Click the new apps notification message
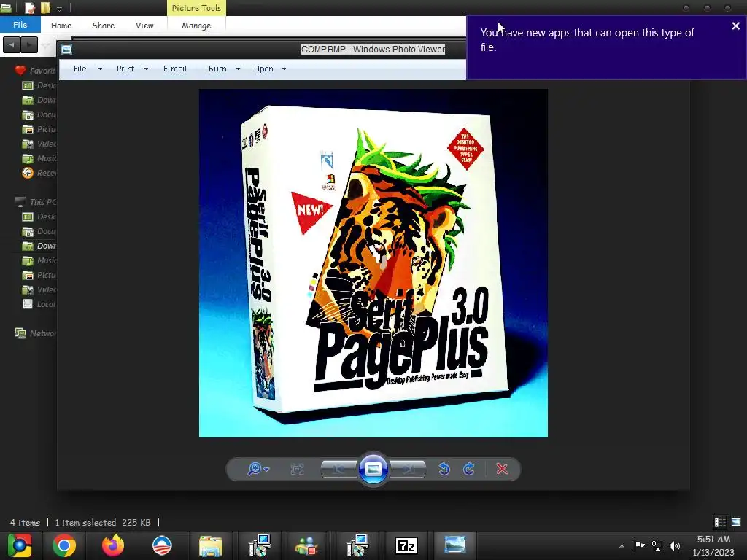This screenshot has width=747, height=560. coord(587,40)
